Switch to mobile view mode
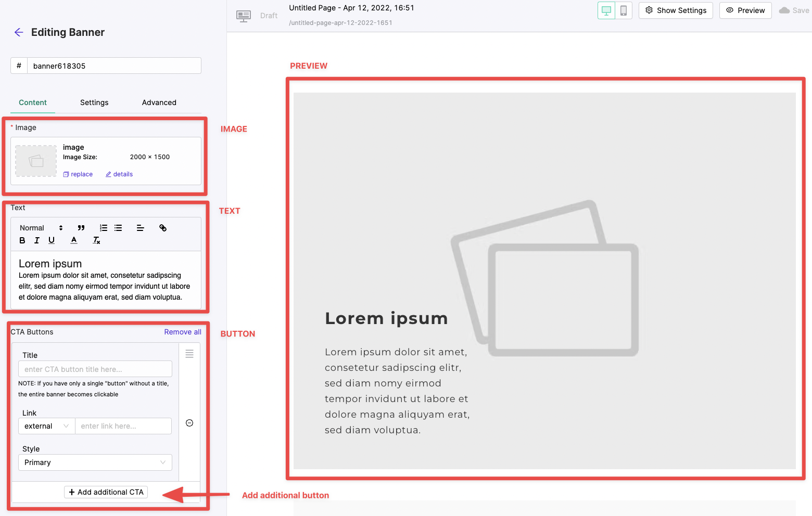 pos(623,10)
